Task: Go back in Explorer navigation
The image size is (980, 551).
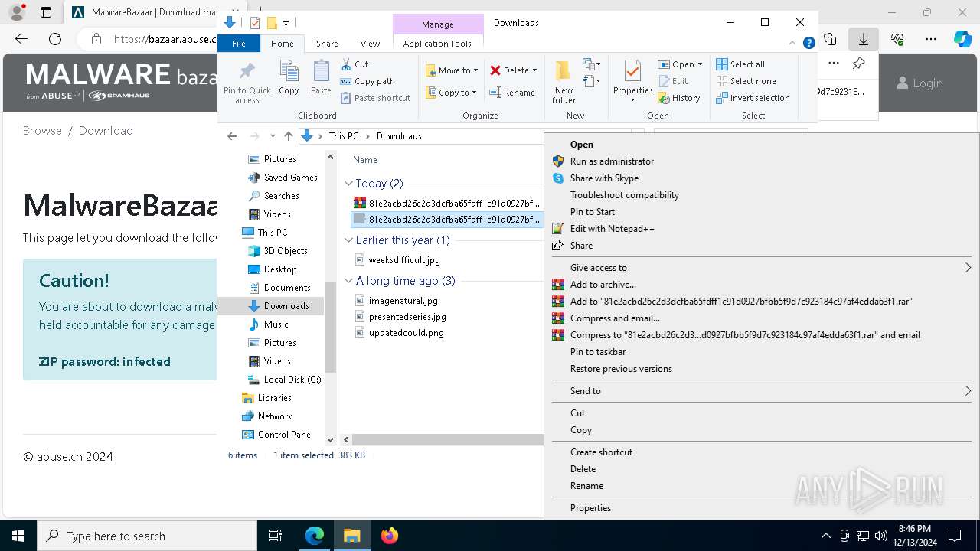Action: point(232,136)
